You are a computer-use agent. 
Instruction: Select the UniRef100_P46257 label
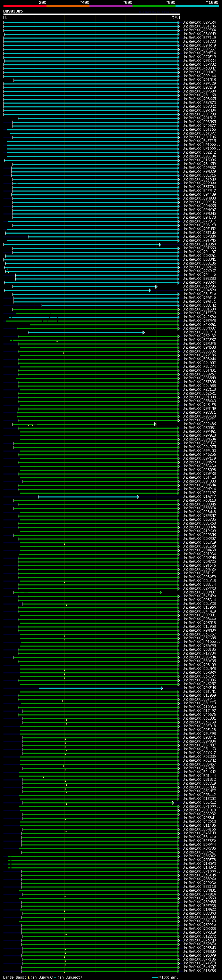coord(199,684)
